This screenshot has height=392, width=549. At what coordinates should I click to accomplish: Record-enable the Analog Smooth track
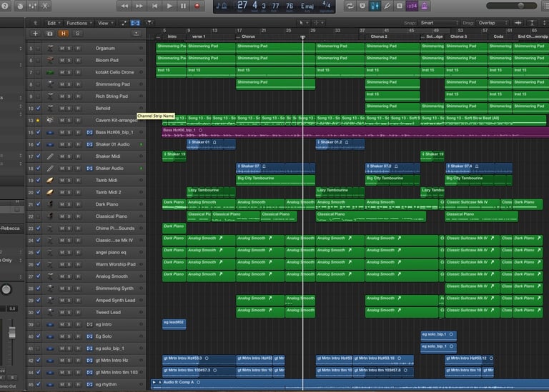(78, 277)
